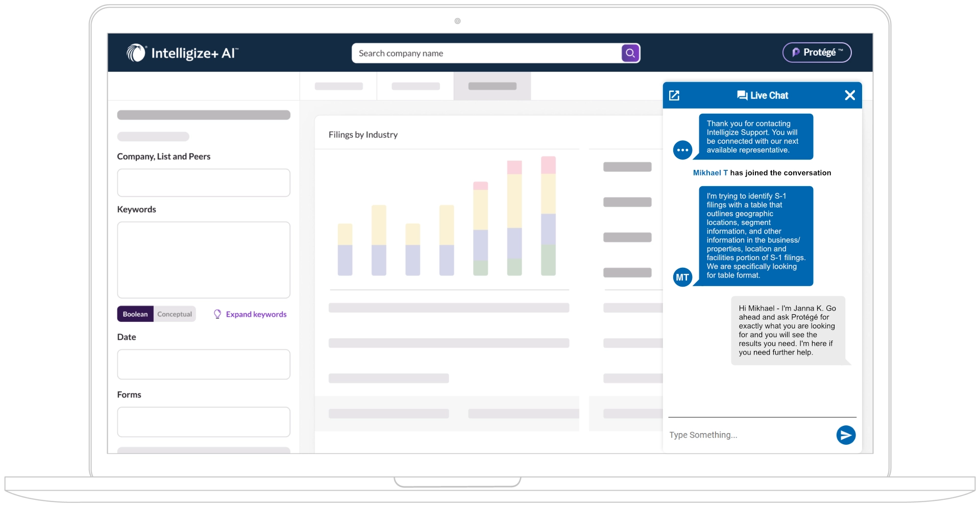Open the Protégé assistant button

(x=817, y=53)
